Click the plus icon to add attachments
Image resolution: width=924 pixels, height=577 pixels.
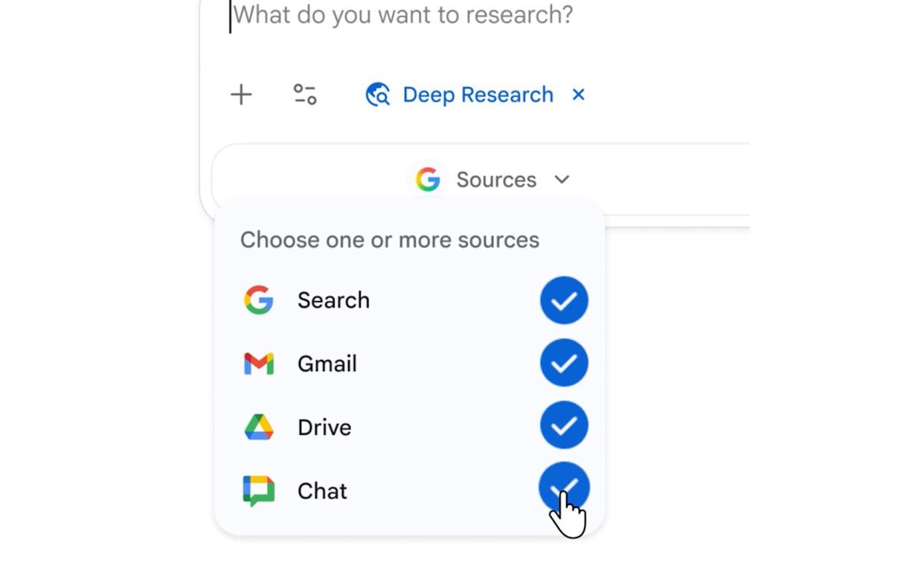(241, 94)
